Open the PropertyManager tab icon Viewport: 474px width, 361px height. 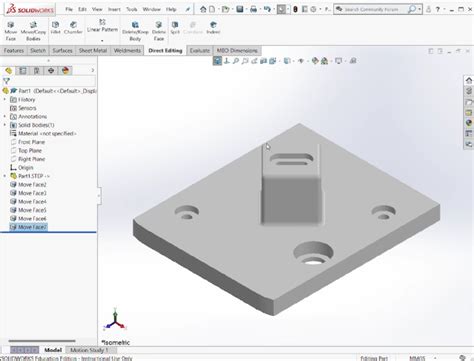[23, 70]
